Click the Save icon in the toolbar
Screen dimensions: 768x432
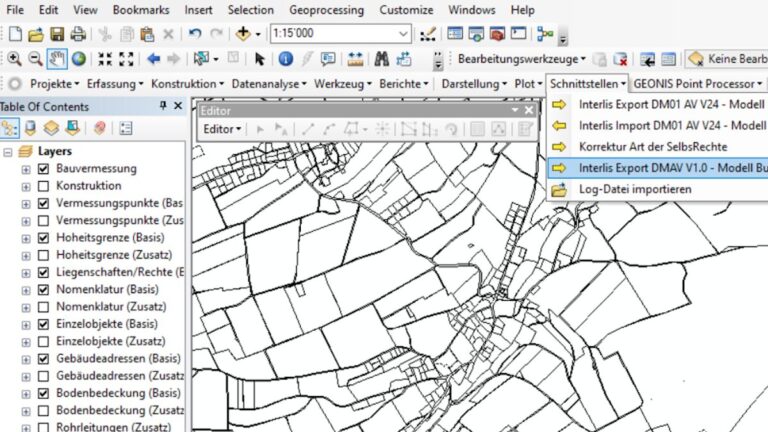click(x=56, y=34)
